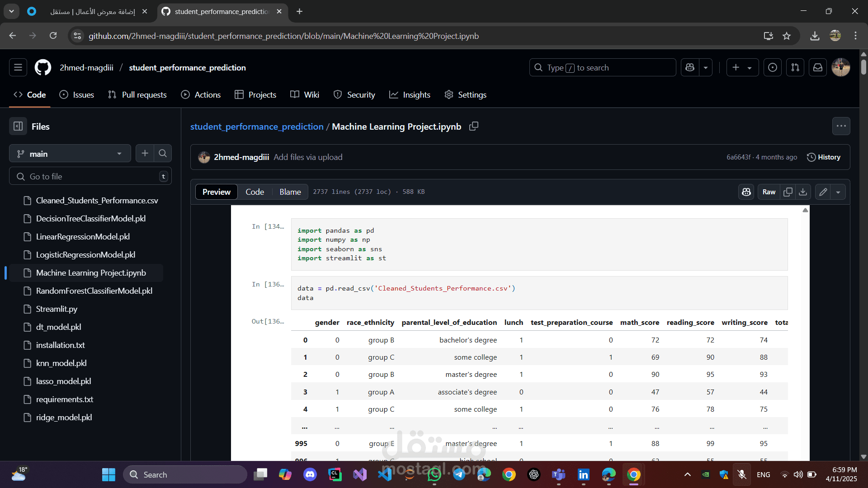Go to 2hmed-magdiii owner profile link
Image resolution: width=868 pixels, height=488 pixels.
[86, 68]
